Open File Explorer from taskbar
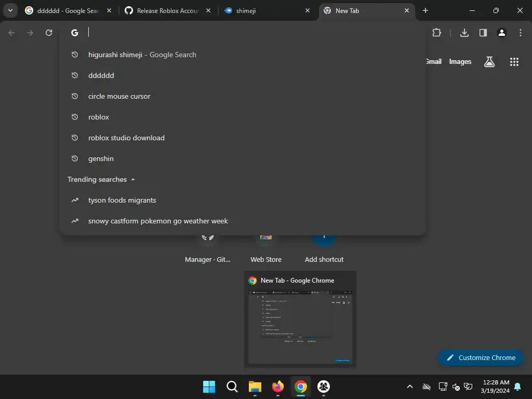This screenshot has height=399, width=532. tap(255, 387)
